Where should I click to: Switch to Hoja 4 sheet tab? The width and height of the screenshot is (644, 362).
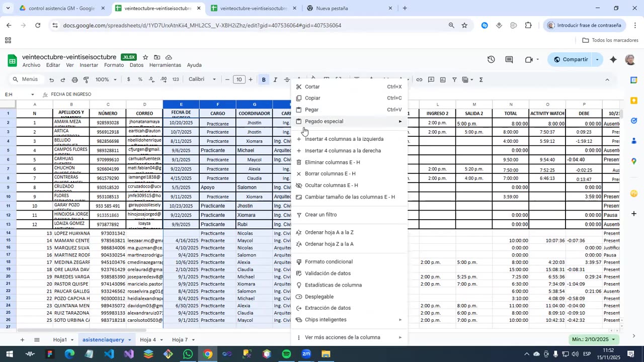(x=148, y=340)
